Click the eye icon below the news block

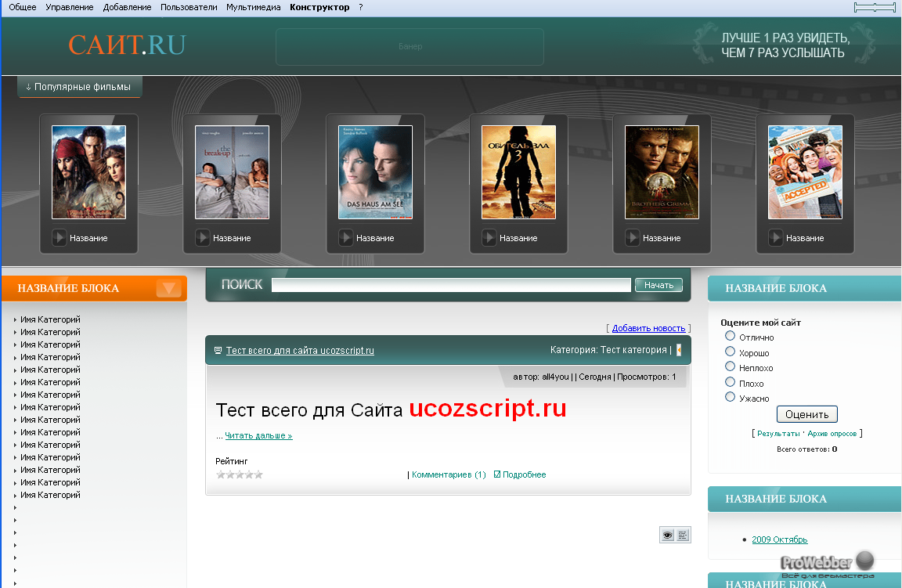click(x=667, y=535)
